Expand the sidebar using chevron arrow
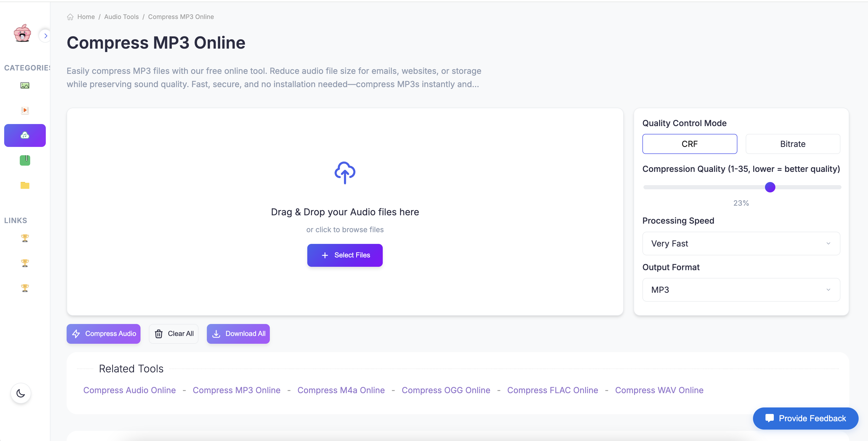Image resolution: width=868 pixels, height=441 pixels. click(46, 36)
